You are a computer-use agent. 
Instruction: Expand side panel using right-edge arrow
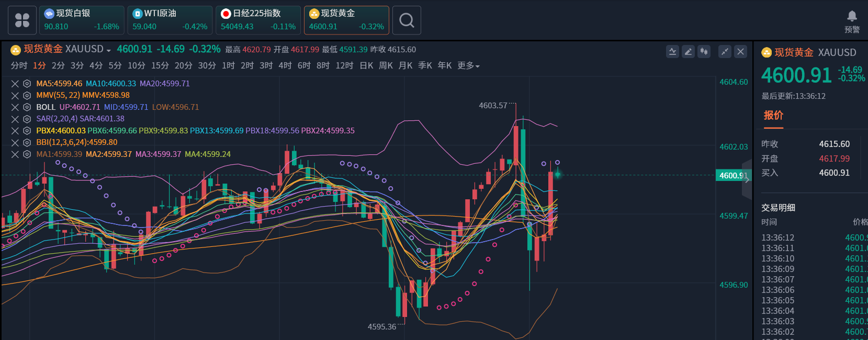(x=747, y=180)
